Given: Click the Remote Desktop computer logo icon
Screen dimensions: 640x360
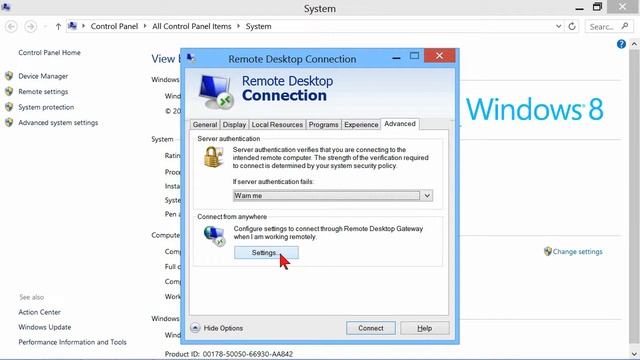Looking at the screenshot, I should click(x=216, y=92).
